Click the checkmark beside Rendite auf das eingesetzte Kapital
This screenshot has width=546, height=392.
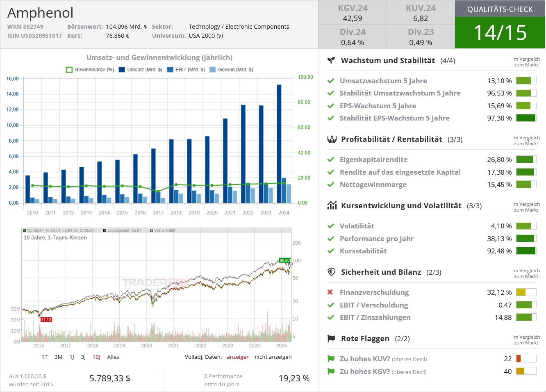tap(331, 172)
